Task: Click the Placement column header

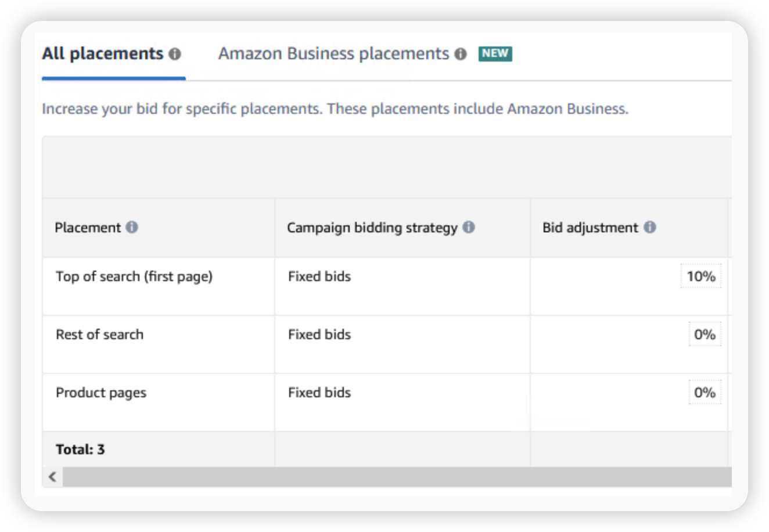Action: pyautogui.click(x=88, y=228)
